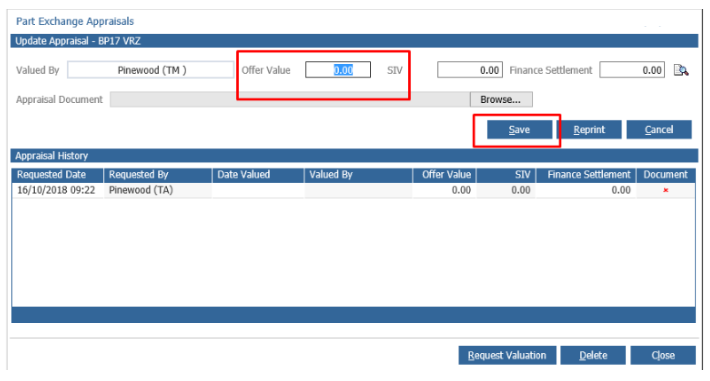Click the Valued By column header in history

359,175
